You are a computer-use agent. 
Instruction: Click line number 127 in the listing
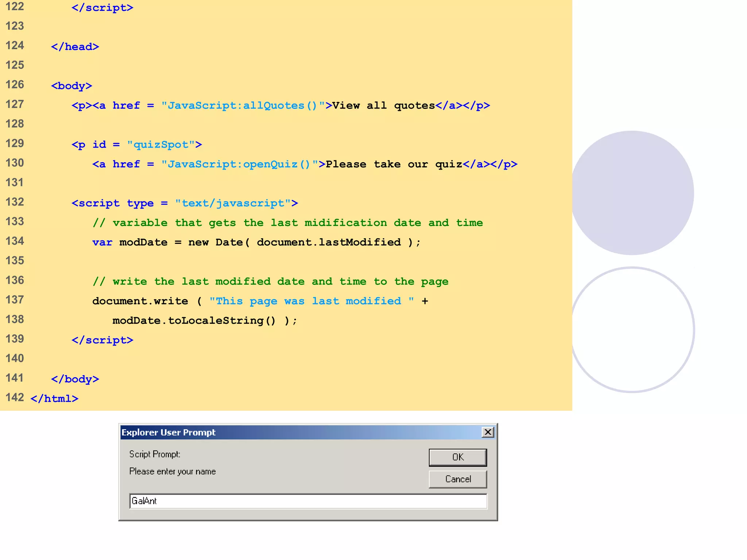(x=15, y=104)
